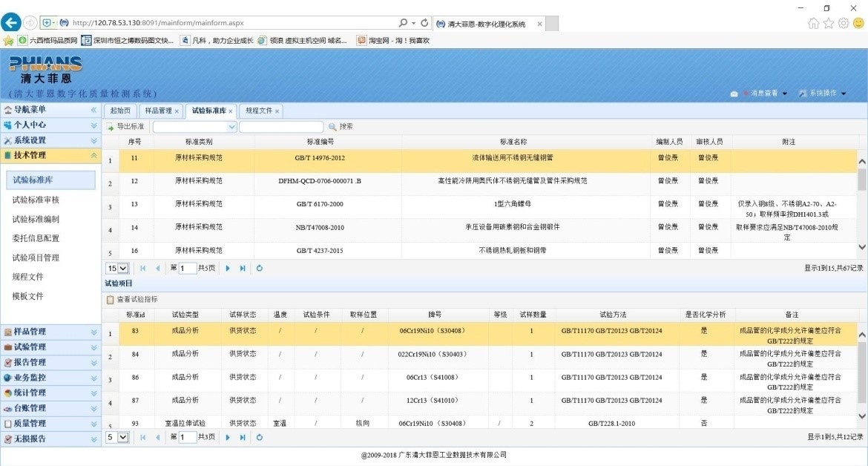Open page size dropdown showing 5

pos(116,437)
